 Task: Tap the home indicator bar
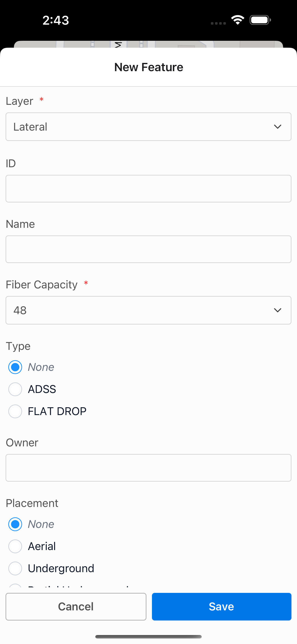[x=148, y=636]
